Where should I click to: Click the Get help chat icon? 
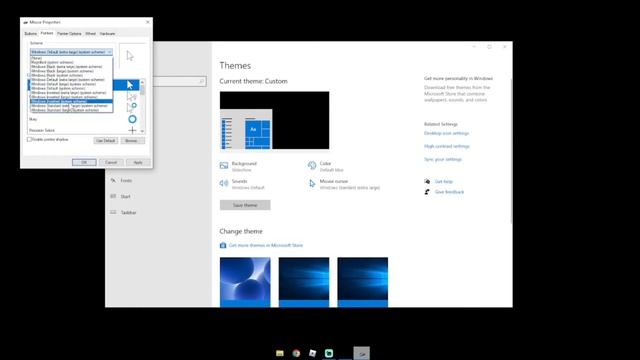[x=427, y=181]
